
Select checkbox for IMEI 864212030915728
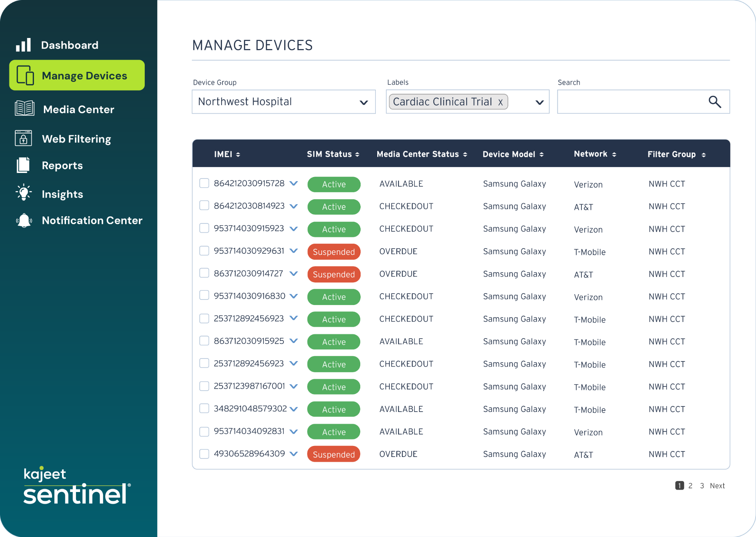(x=204, y=183)
